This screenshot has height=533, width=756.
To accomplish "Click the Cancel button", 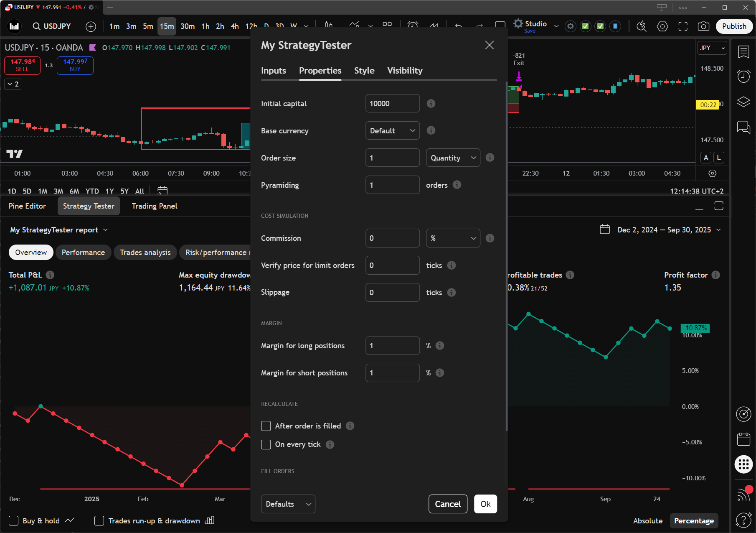I will click(448, 504).
